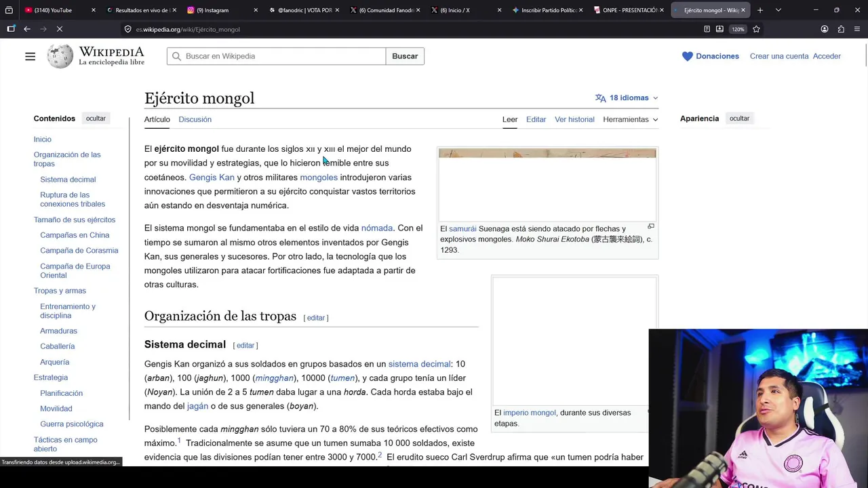Screen dimensions: 868x488
Task: Toggle the reader view icon in address bar
Action: pyautogui.click(x=707, y=29)
